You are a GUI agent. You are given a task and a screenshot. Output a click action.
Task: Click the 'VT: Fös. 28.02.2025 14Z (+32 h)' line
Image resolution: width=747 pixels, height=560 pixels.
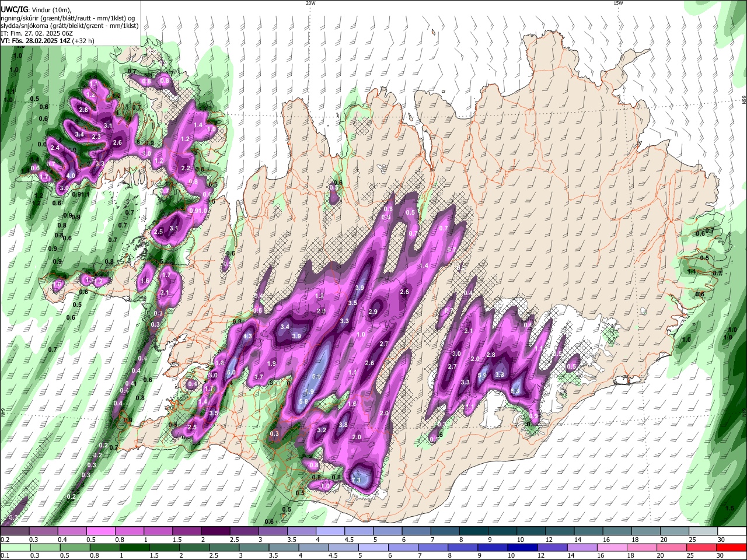pyautogui.click(x=48, y=41)
